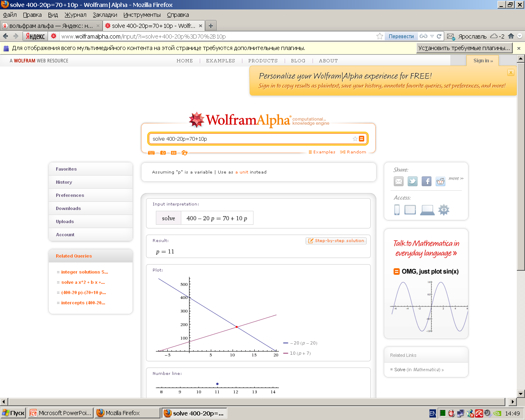Open 'Solve (in Mathematica)' related link

[x=419, y=370]
